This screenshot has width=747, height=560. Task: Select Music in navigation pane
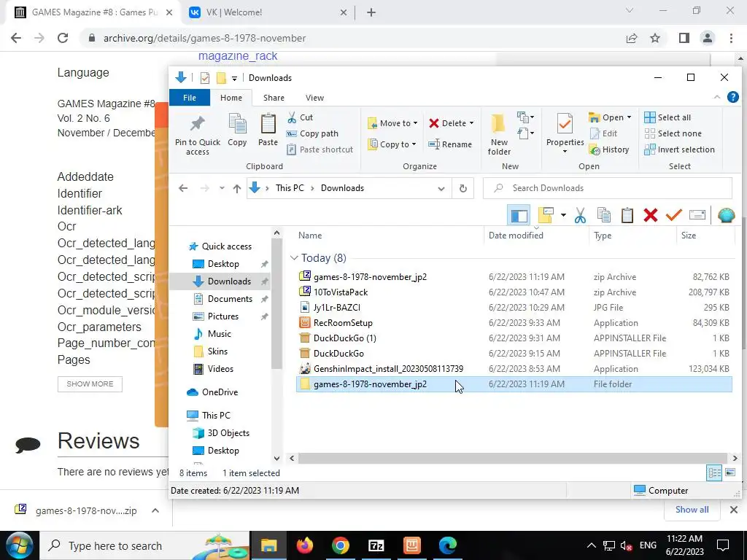click(x=219, y=334)
